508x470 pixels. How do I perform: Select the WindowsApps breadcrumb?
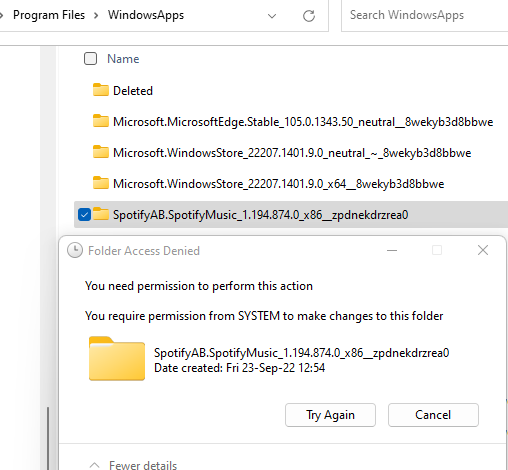point(146,15)
